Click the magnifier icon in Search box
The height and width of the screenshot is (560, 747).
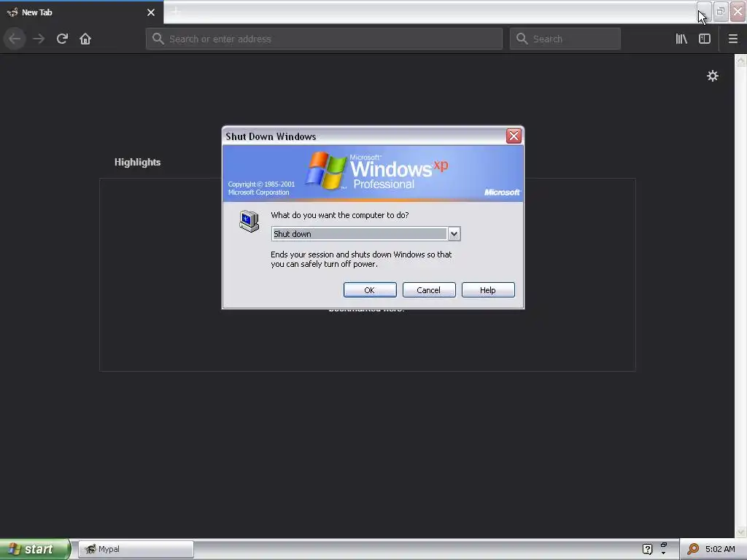[522, 39]
